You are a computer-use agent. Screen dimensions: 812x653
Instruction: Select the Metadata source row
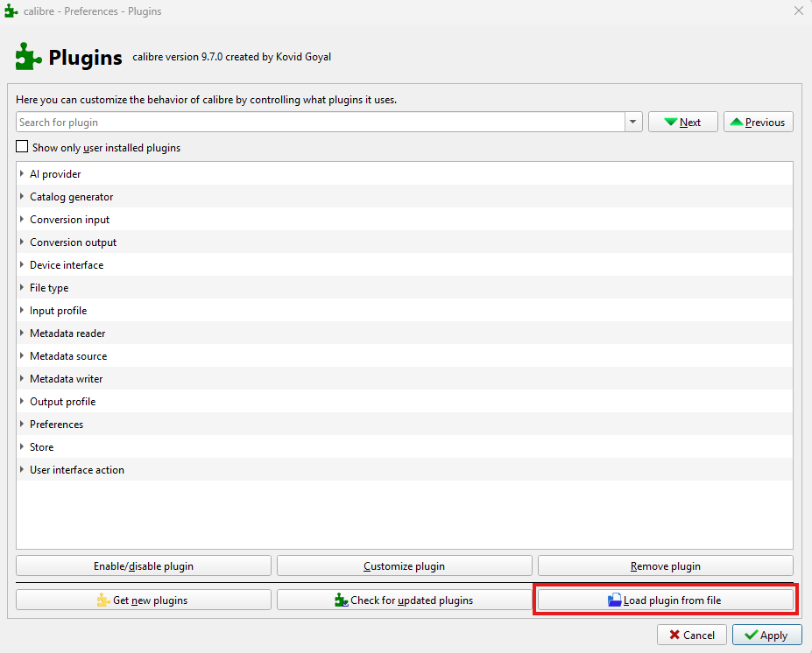pyautogui.click(x=405, y=356)
